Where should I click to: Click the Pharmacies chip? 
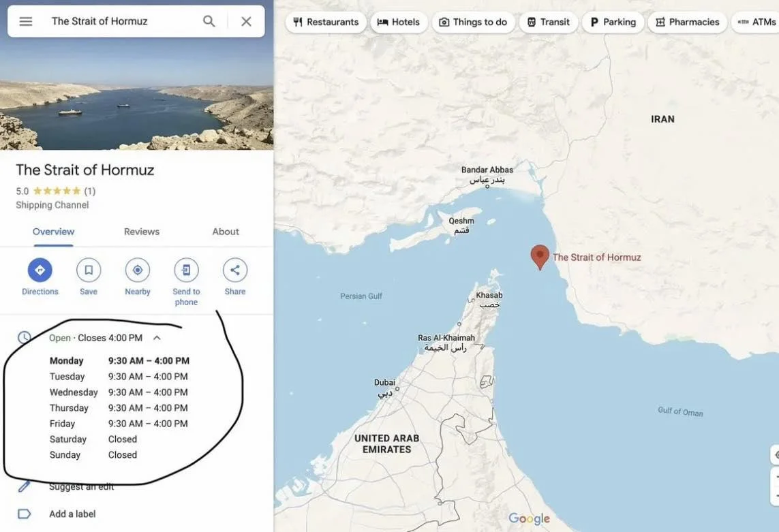click(688, 22)
